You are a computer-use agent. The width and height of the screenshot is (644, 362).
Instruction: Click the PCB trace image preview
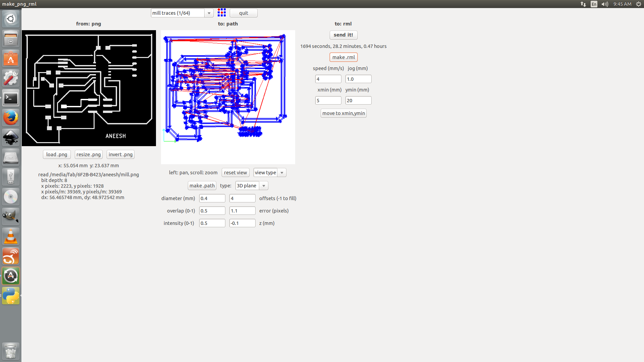tap(89, 88)
